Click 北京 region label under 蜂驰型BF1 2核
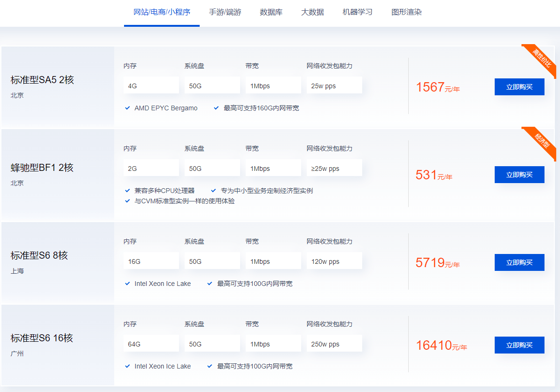Image resolution: width=560 pixels, height=392 pixels. 17,183
